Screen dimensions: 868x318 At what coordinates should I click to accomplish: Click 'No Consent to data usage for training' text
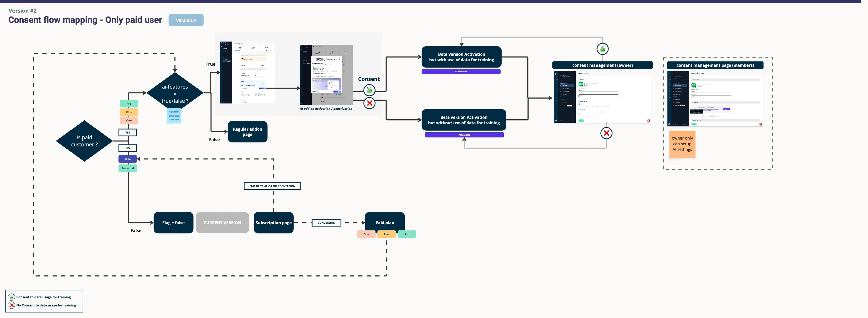(46, 306)
